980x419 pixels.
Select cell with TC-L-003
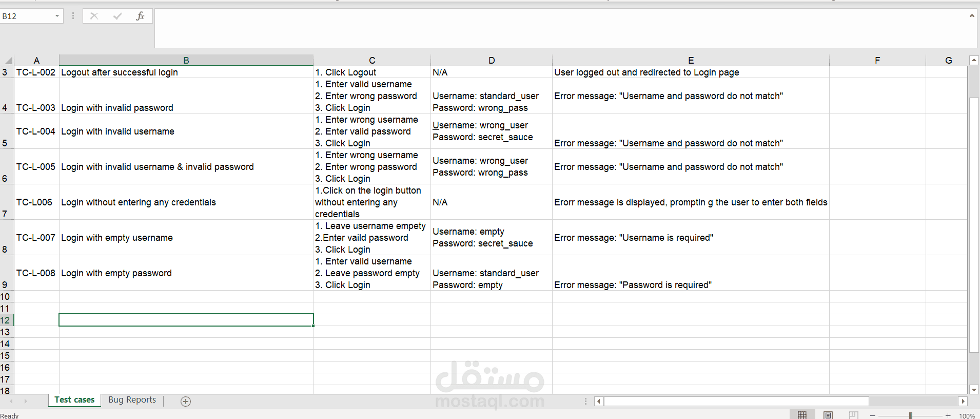tap(36, 96)
